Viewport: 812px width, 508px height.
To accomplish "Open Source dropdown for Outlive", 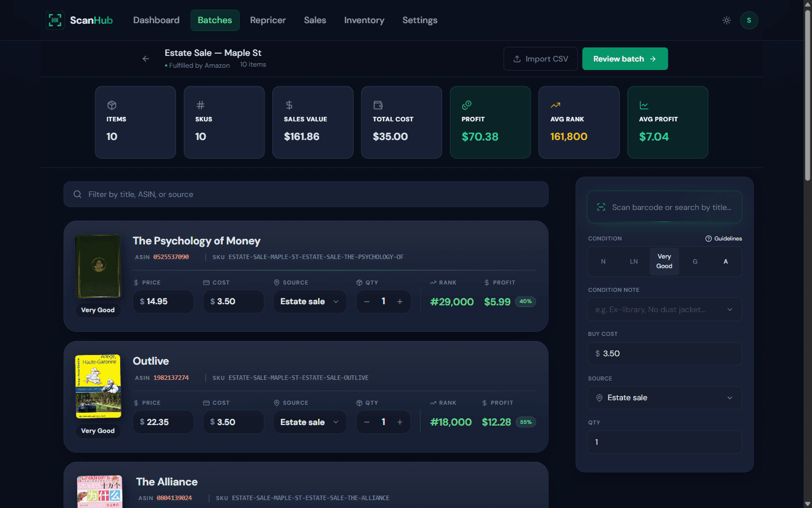I will pyautogui.click(x=310, y=422).
